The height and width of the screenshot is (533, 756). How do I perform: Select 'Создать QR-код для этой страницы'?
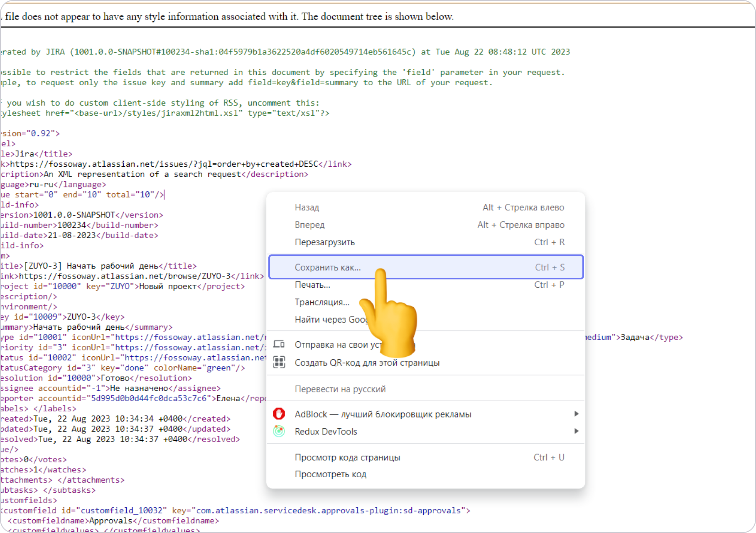coord(367,363)
